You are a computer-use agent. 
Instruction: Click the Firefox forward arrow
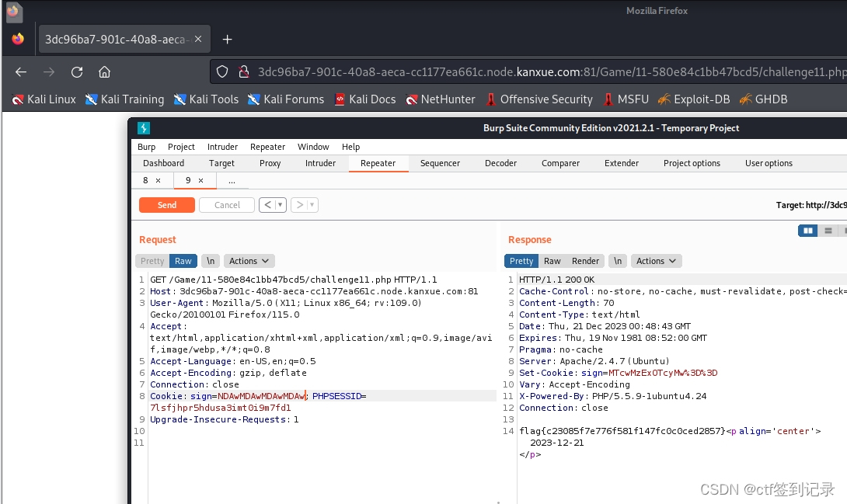pyautogui.click(x=49, y=71)
